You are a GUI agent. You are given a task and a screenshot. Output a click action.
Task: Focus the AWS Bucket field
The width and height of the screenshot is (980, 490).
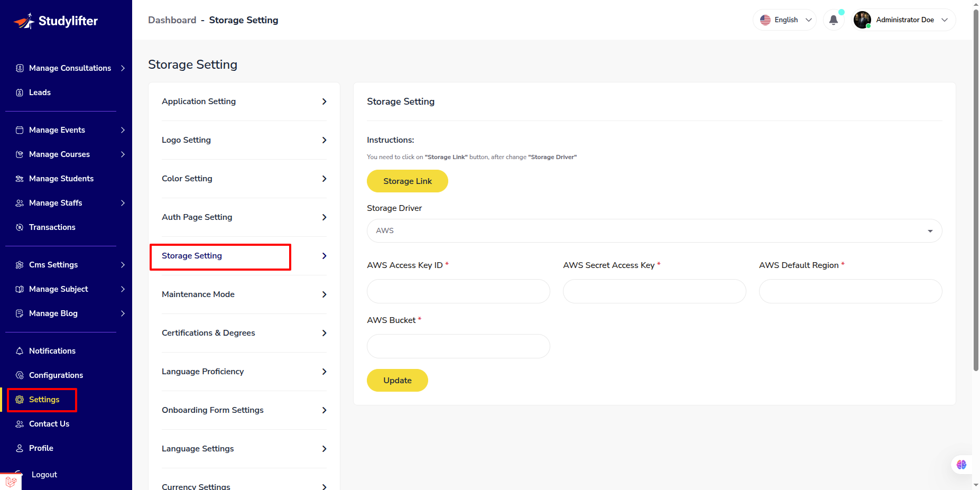click(458, 346)
